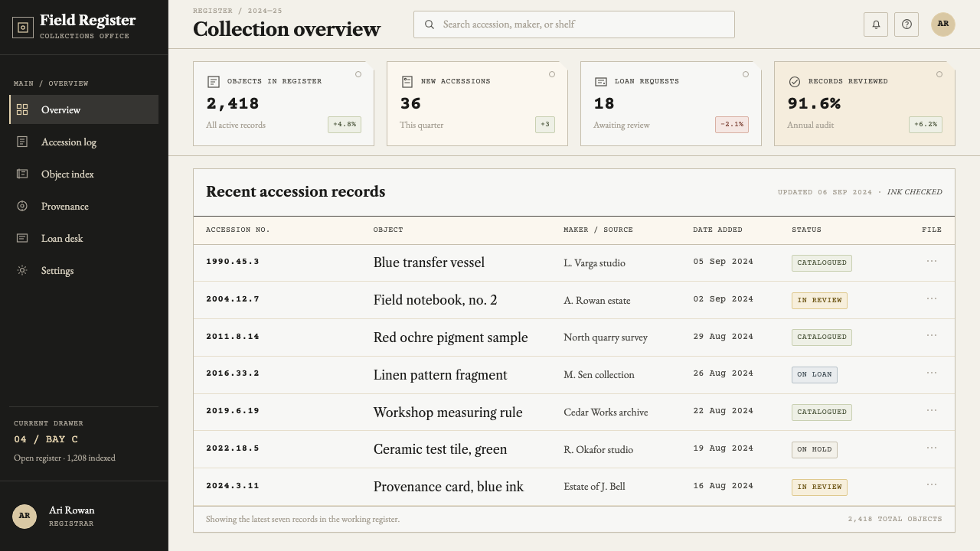Open the help question-mark icon

point(906,24)
